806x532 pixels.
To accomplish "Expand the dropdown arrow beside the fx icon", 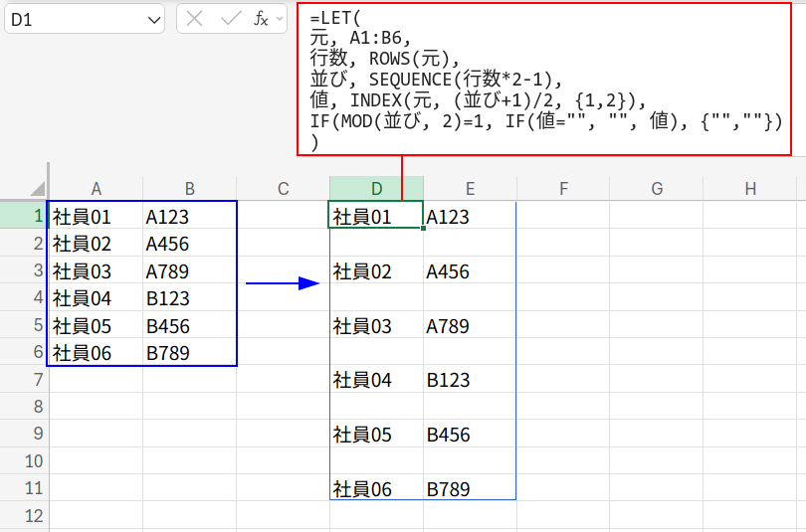I will 282,19.
